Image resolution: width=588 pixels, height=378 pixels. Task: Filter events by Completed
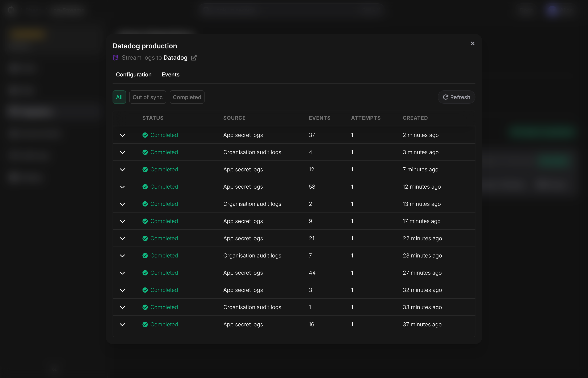pos(187,97)
